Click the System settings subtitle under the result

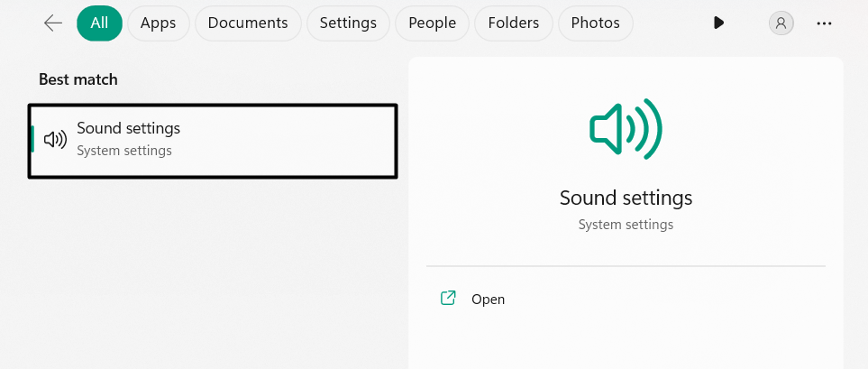click(x=124, y=151)
